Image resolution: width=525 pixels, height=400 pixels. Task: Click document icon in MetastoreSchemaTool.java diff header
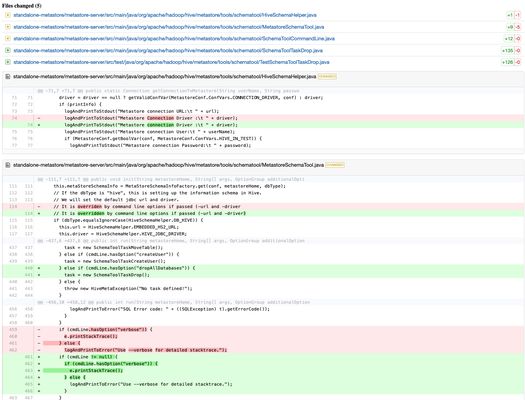click(8, 165)
